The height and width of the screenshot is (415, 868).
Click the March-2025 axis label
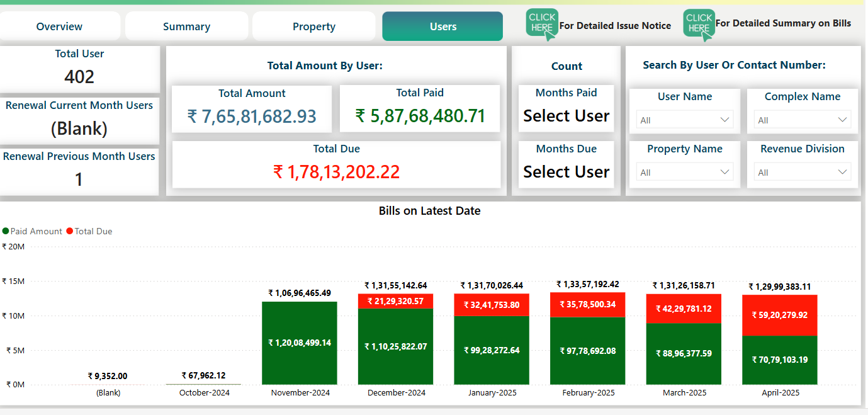point(684,392)
